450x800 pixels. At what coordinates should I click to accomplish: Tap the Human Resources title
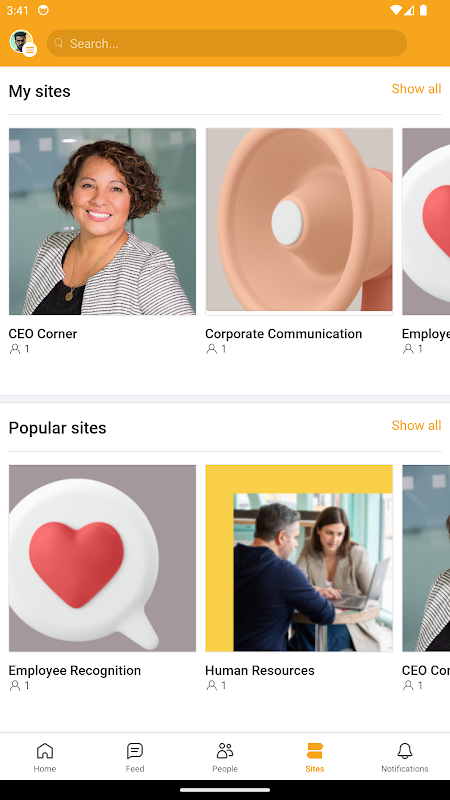(260, 670)
